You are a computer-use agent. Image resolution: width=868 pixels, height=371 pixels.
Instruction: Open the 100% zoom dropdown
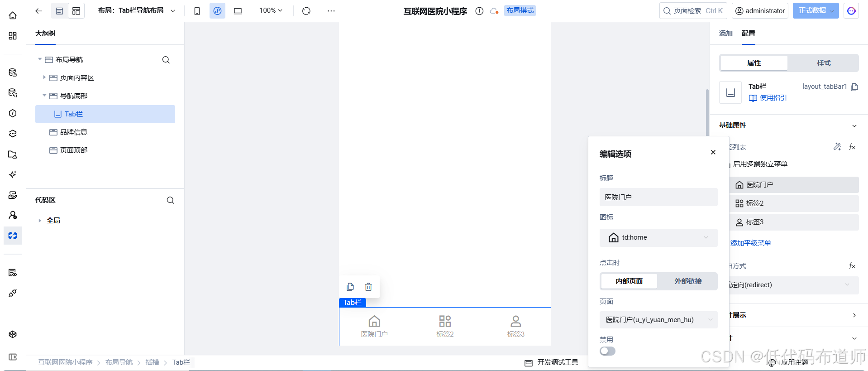tap(271, 10)
